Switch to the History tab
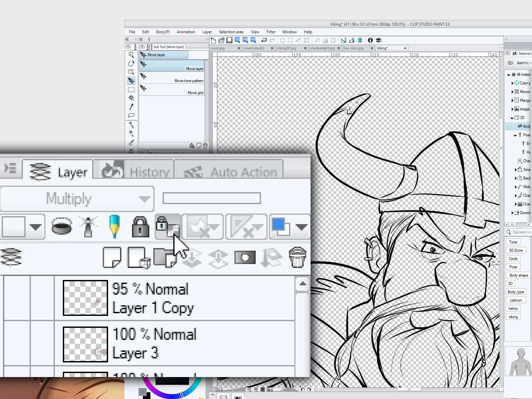 (134, 170)
